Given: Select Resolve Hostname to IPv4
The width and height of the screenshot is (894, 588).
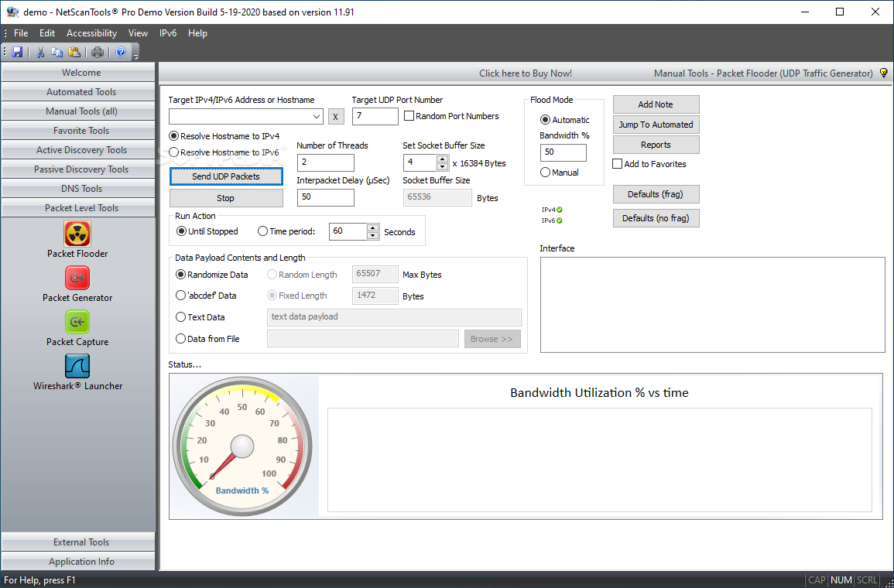Looking at the screenshot, I should tap(224, 136).
